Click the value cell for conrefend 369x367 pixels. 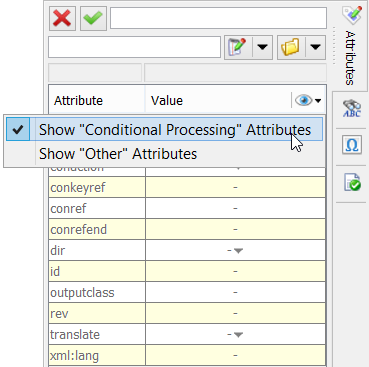coord(235,229)
